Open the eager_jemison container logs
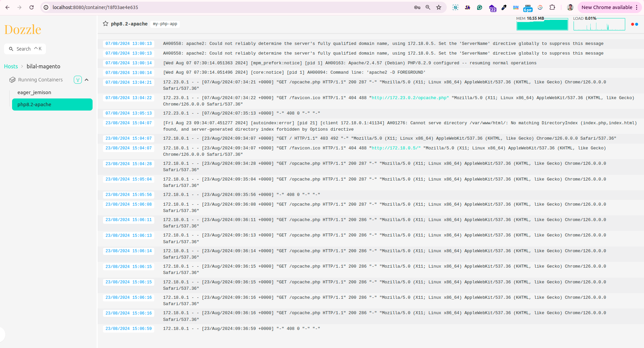Viewport: 644px width, 348px height. (34, 92)
